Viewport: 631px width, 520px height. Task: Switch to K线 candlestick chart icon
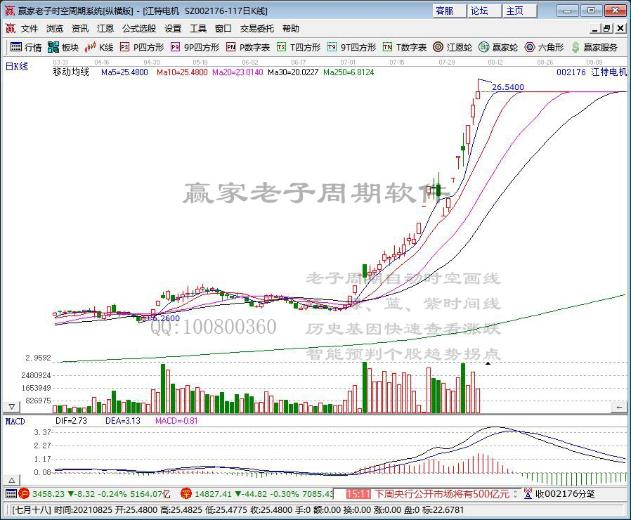click(90, 47)
